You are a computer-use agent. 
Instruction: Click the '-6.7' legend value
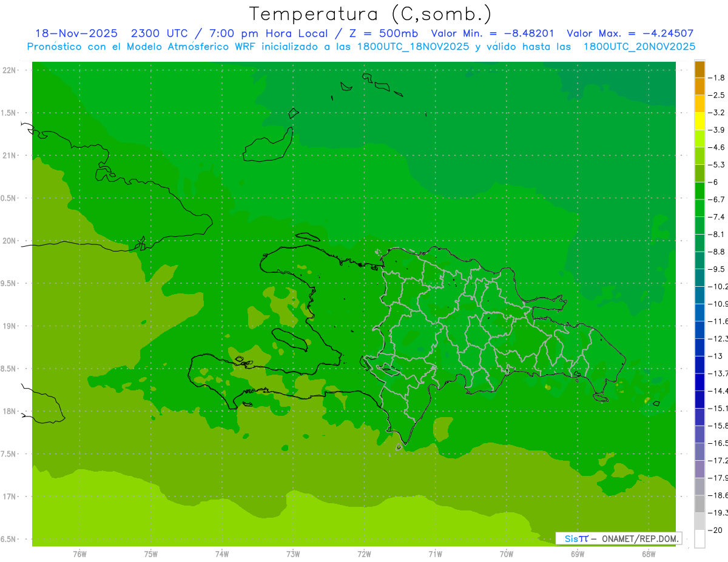716,199
